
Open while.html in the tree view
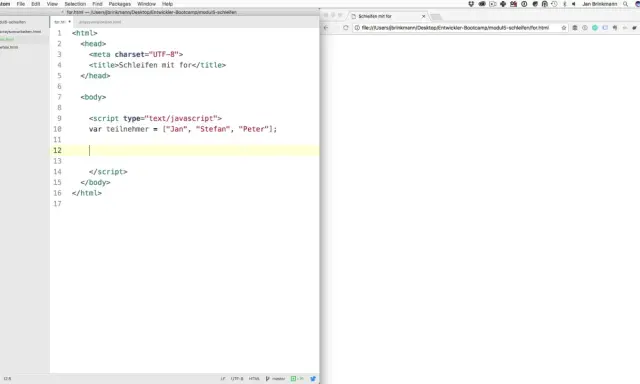pyautogui.click(x=9, y=47)
